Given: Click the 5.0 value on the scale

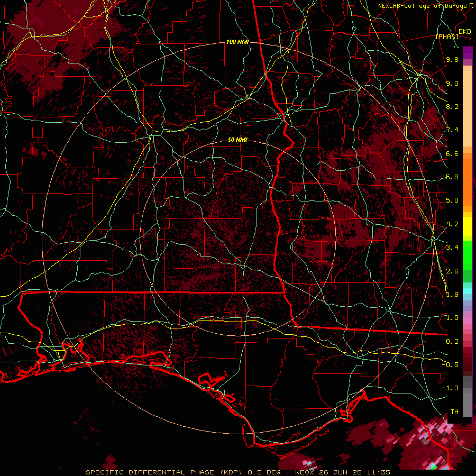Looking at the screenshot, I should pos(452,200).
